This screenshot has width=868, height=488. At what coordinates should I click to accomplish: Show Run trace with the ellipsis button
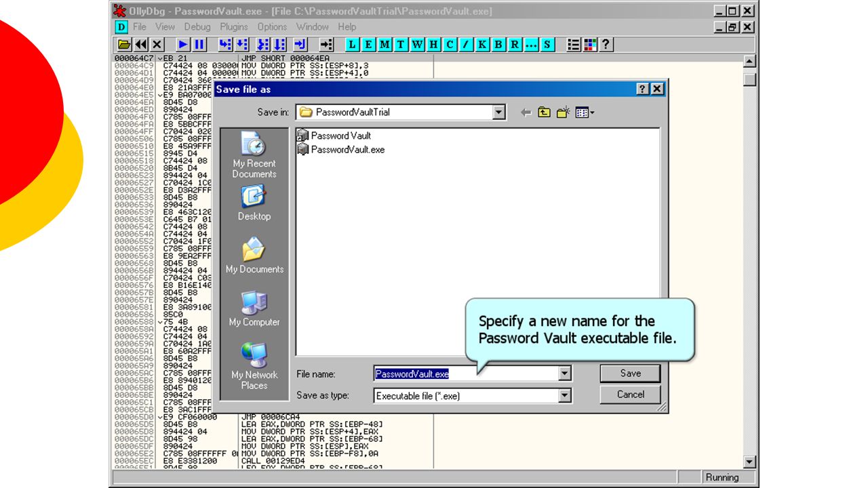[531, 45]
